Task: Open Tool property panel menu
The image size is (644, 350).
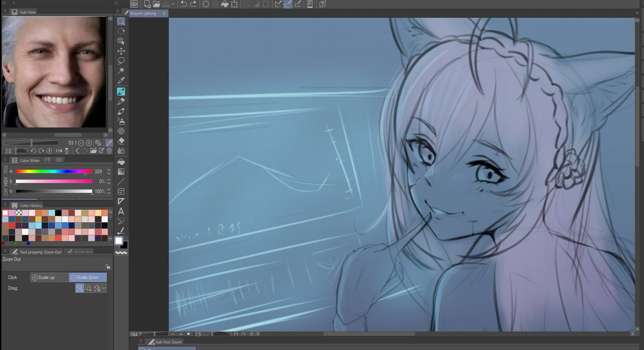Action: pos(5,251)
